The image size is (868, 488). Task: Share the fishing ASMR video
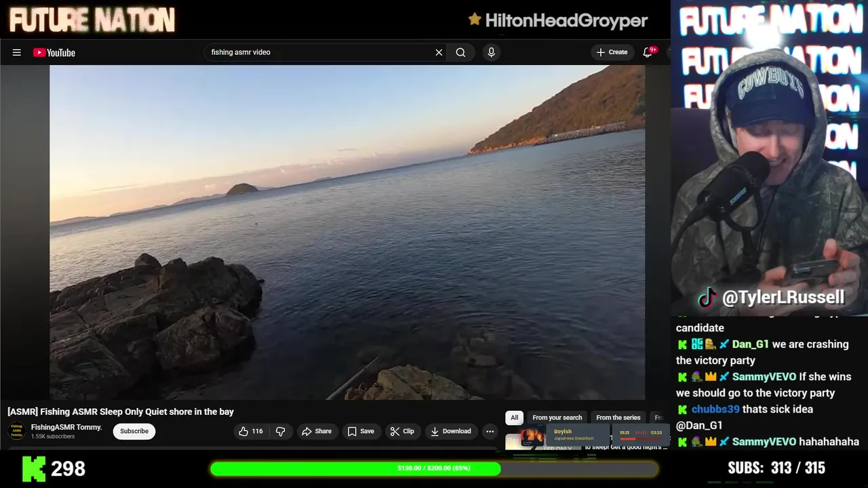317,431
